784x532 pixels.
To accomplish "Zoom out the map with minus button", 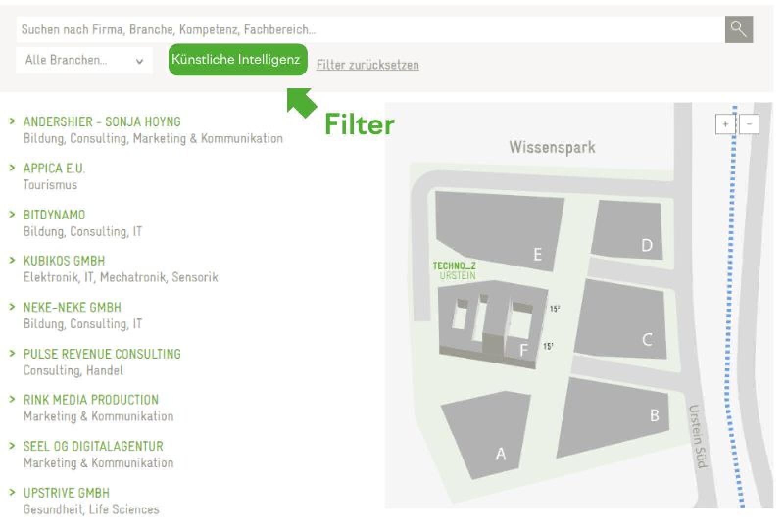I will [749, 124].
